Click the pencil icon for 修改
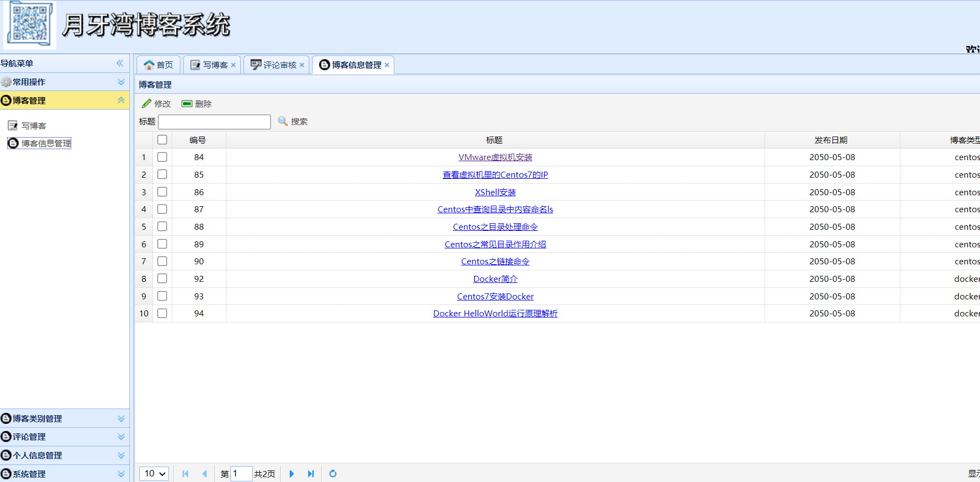Viewport: 980px width, 482px height. coord(146,104)
